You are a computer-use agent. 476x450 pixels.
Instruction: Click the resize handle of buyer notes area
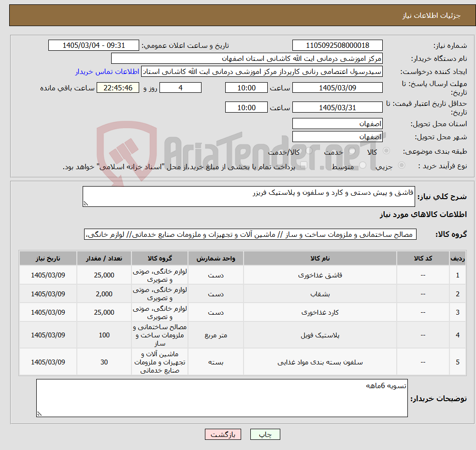pos(39,414)
